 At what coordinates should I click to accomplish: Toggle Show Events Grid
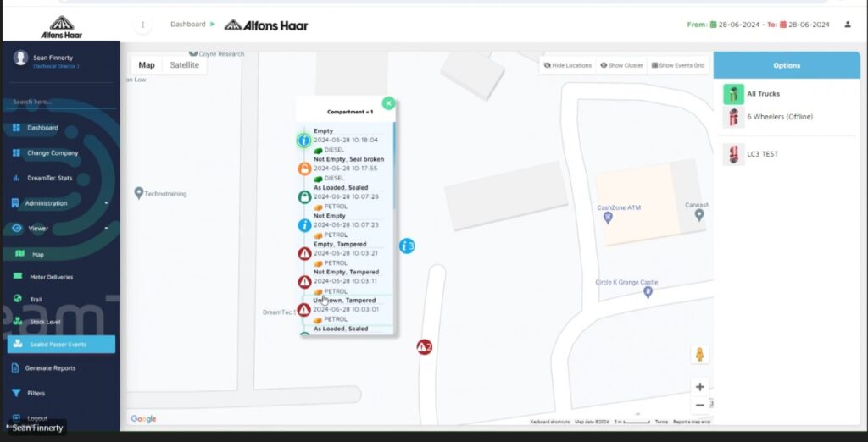coord(678,65)
